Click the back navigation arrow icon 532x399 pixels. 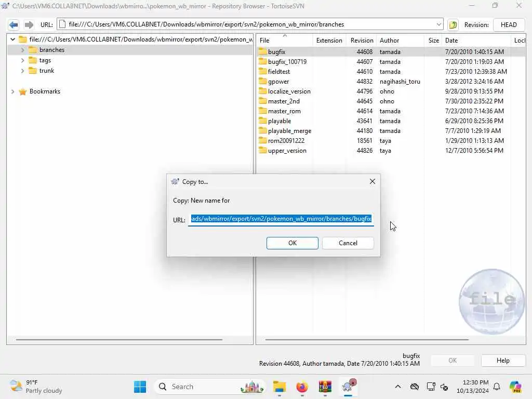14,25
